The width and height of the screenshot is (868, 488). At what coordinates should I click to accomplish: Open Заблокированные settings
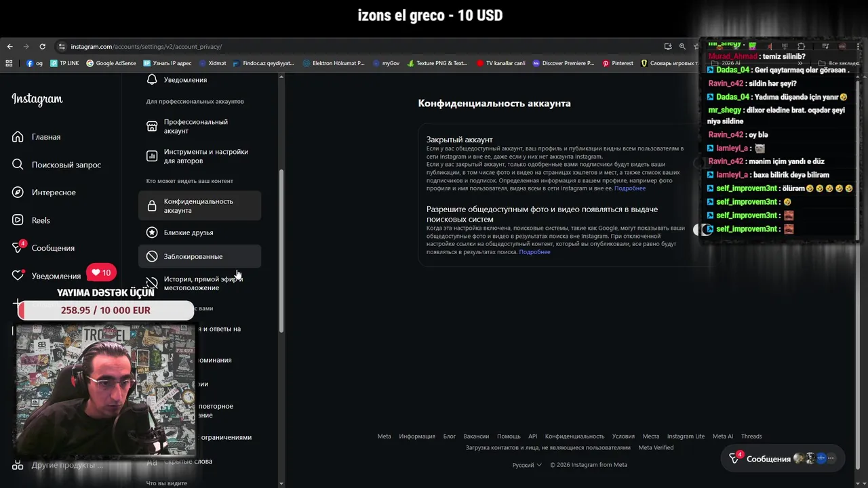click(199, 256)
